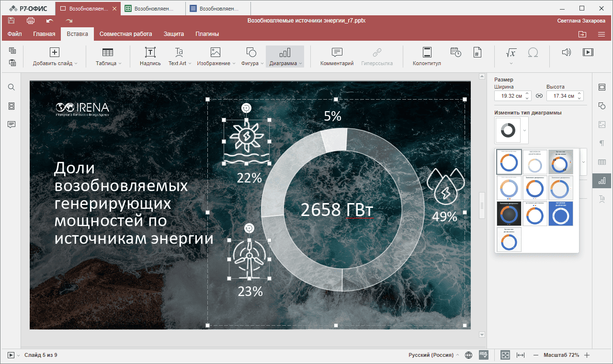The width and height of the screenshot is (613, 364).
Task: Paste using the clipboard icon
Action: click(x=12, y=63)
